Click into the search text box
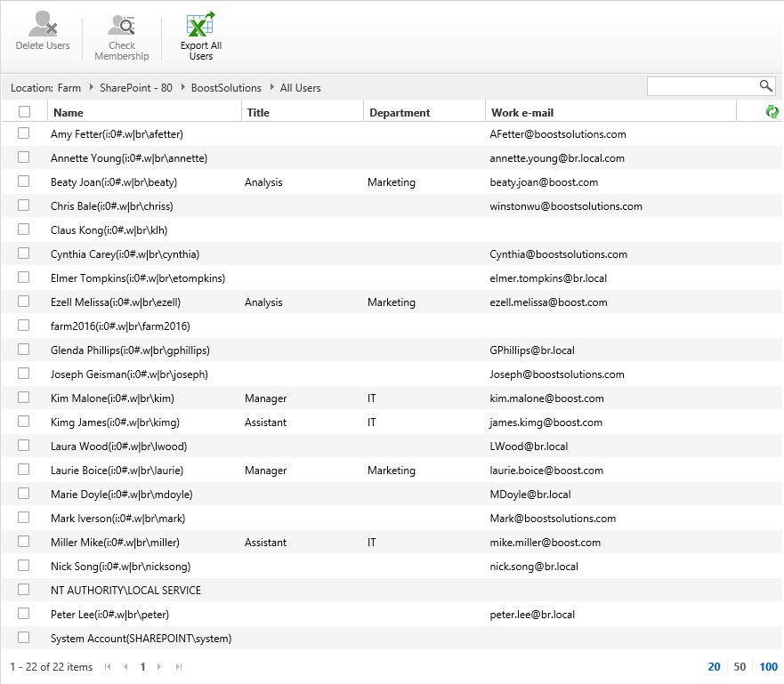The height and width of the screenshot is (684, 784). pyautogui.click(x=701, y=85)
